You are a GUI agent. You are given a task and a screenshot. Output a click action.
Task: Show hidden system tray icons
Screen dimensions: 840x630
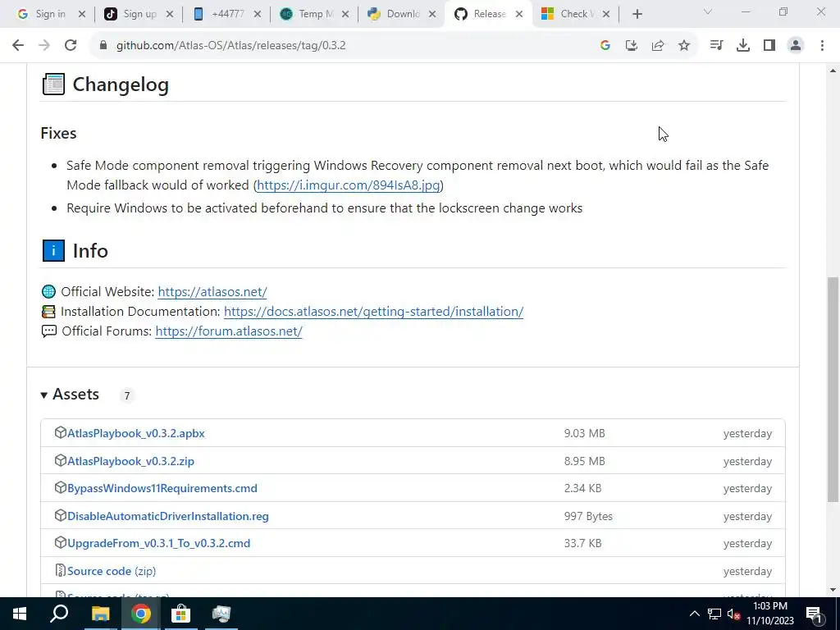694,614
